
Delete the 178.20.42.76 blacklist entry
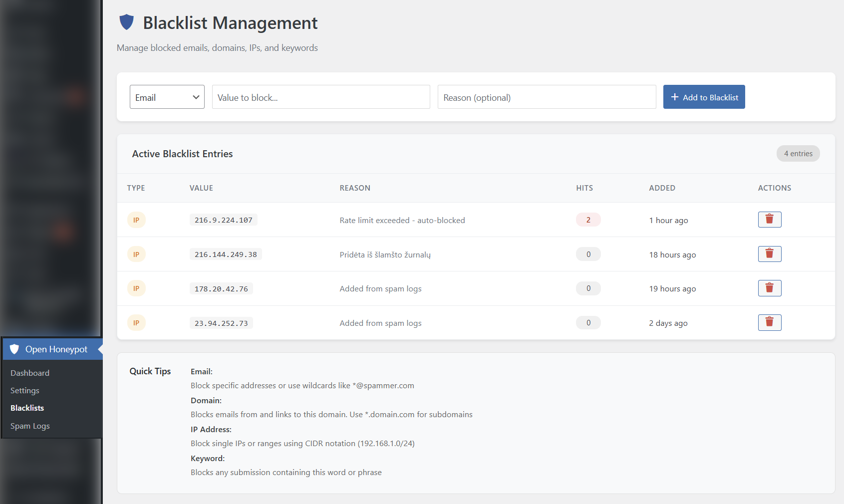pos(769,288)
